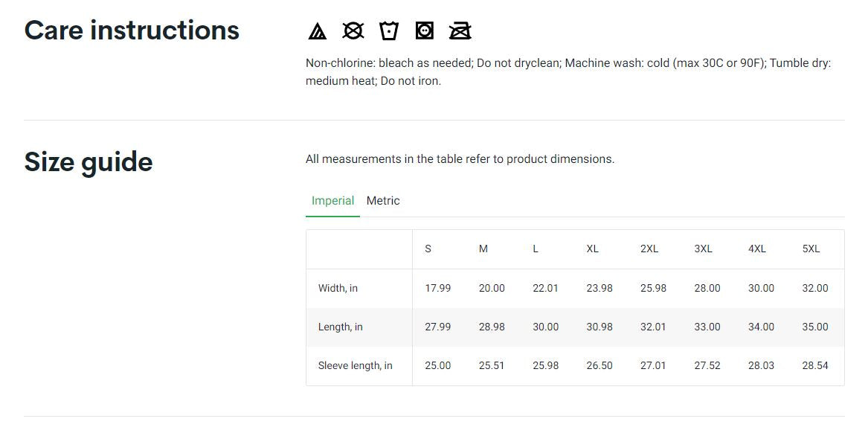Viewport: 868px width, 439px height.
Task: Click the Sleeve length, in row label
Action: 355,366
